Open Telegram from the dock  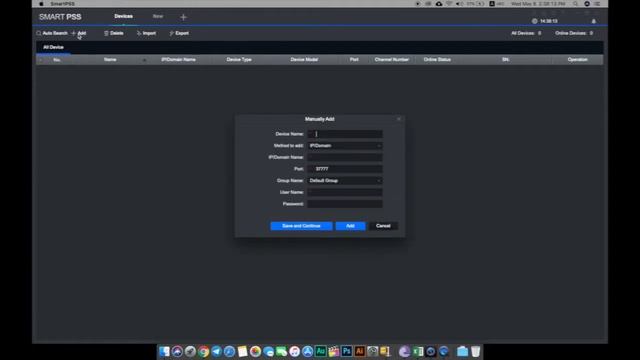point(216,351)
